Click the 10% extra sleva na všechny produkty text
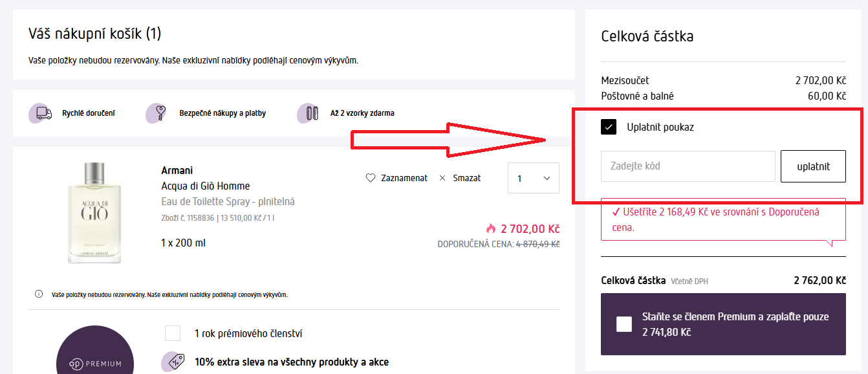868x374 pixels. pos(292,362)
